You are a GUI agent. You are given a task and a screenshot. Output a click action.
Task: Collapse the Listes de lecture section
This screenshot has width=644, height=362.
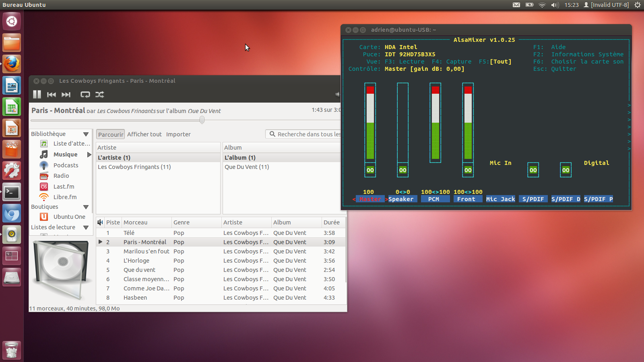pyautogui.click(x=86, y=228)
